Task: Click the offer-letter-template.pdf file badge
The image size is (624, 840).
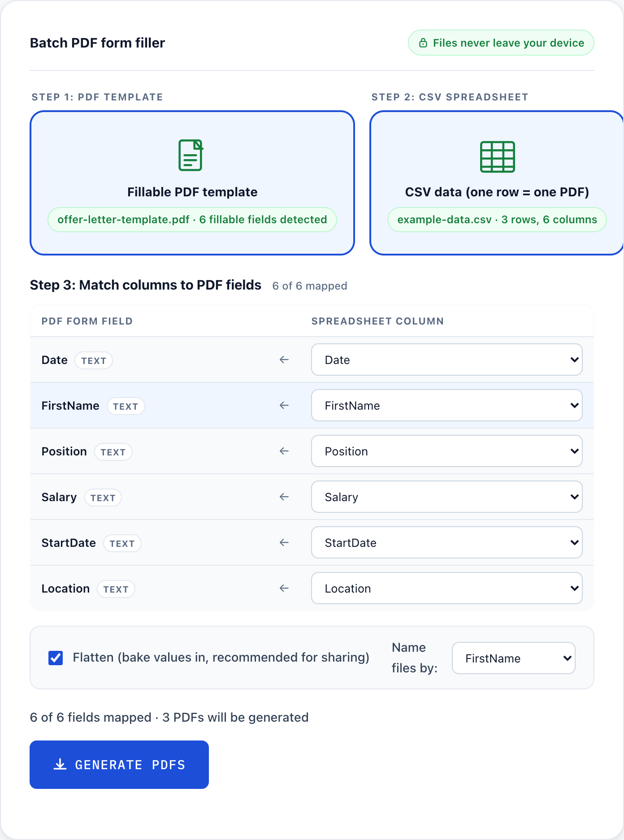Action: click(192, 220)
